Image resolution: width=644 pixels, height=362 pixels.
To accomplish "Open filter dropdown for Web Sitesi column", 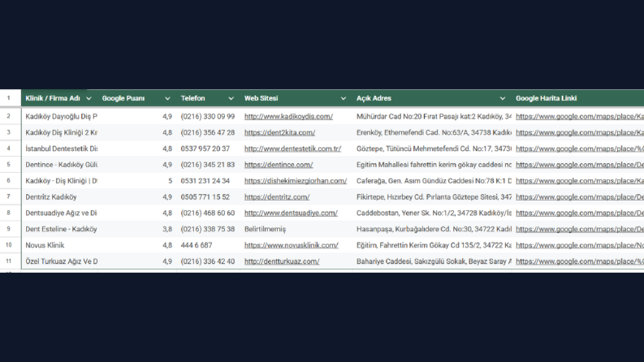I will point(344,98).
